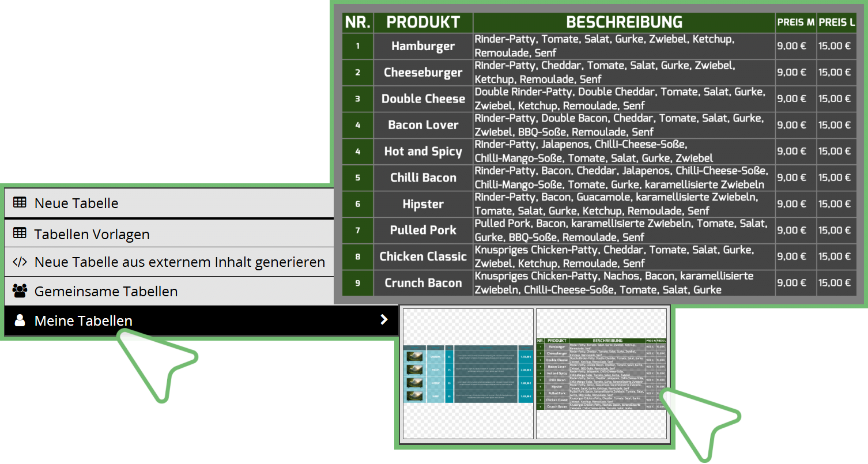Click the BESCHREIBUNG column header
The height and width of the screenshot is (464, 868).
tap(624, 22)
